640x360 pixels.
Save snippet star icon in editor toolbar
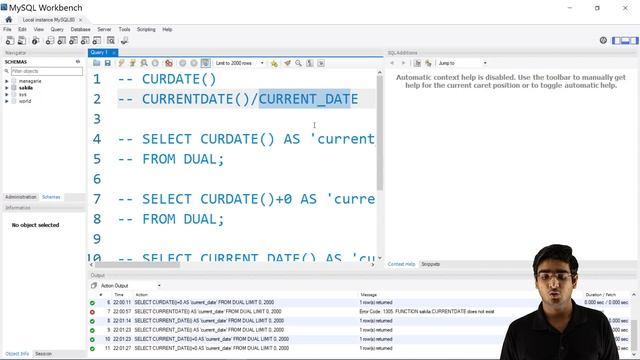[x=274, y=63]
